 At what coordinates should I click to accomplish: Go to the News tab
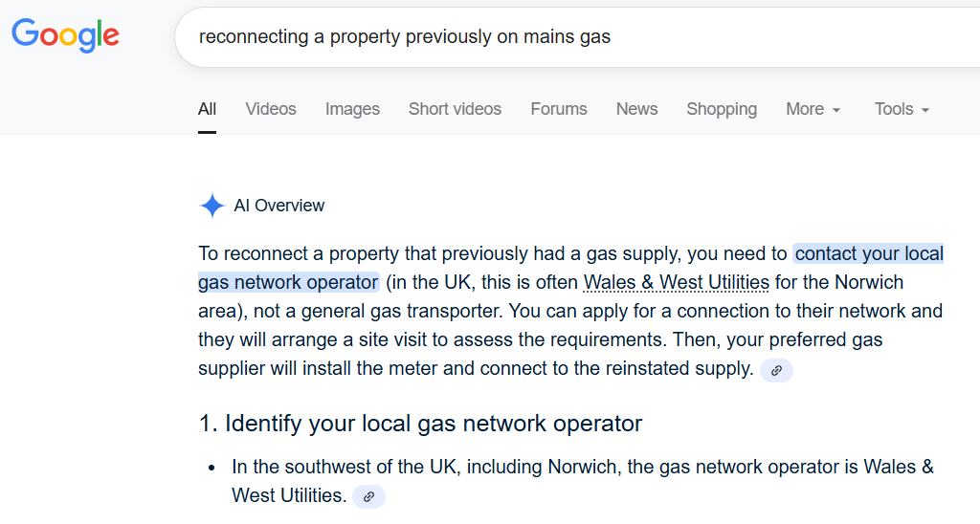[x=636, y=109]
